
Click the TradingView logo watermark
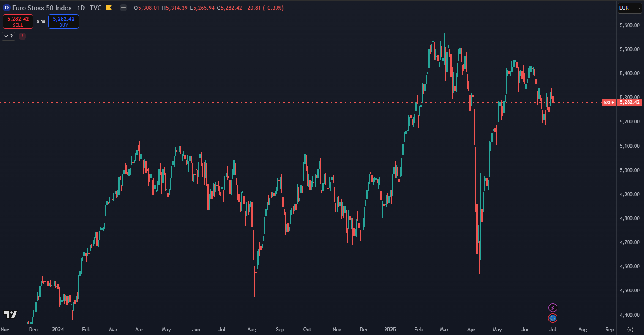(x=11, y=314)
